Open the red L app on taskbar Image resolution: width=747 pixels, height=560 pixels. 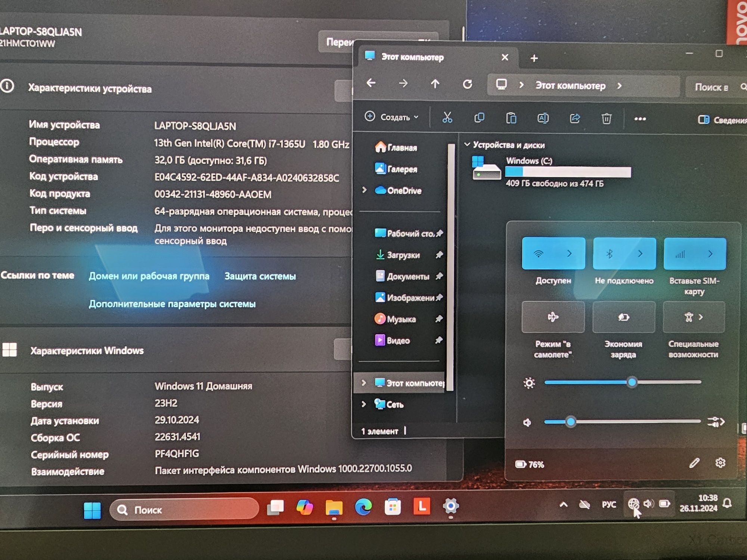click(x=422, y=507)
